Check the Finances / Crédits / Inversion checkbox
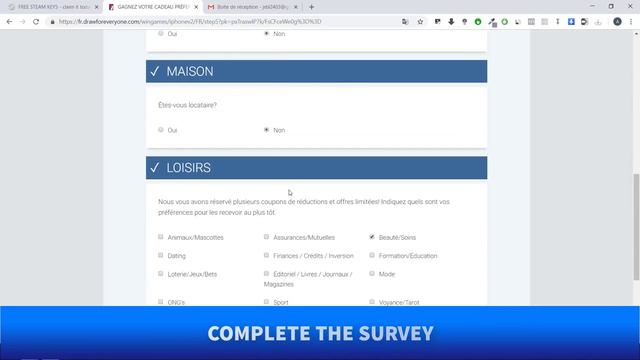The width and height of the screenshot is (640, 360). coord(266,255)
